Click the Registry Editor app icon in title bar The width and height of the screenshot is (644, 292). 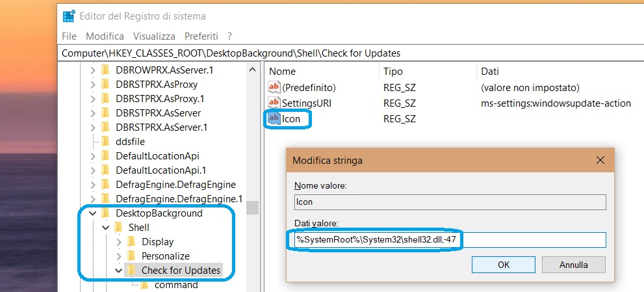[x=69, y=16]
